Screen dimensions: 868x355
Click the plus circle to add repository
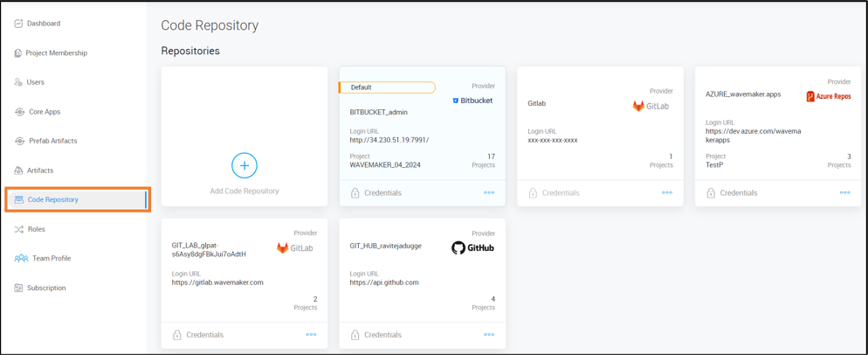(245, 165)
